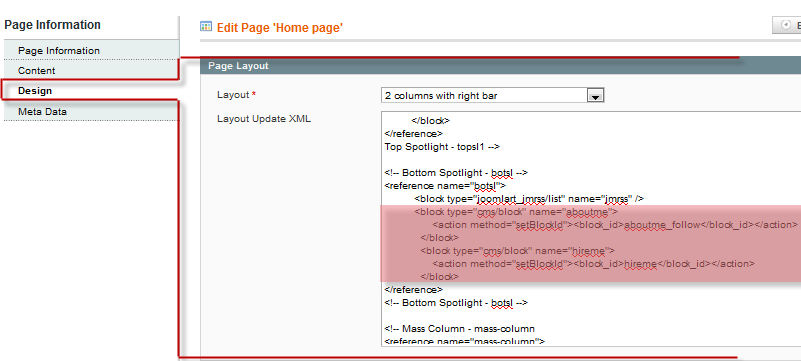Image resolution: width=801 pixels, height=361 pixels.
Task: Click the Page Layout section header
Action: point(501,66)
